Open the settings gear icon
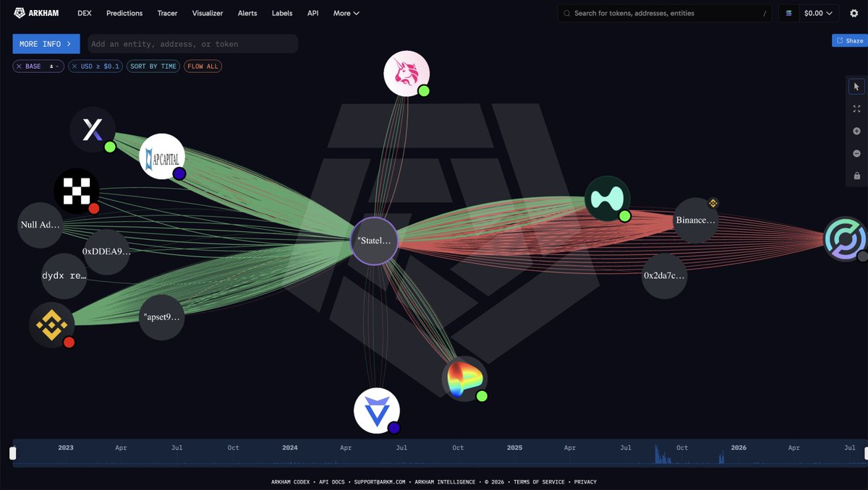 [x=854, y=13]
